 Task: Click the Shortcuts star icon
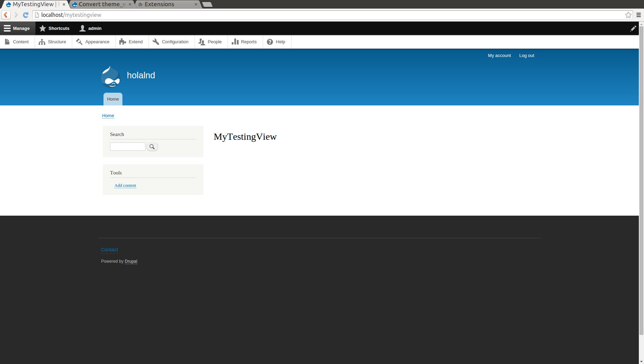[x=43, y=28]
